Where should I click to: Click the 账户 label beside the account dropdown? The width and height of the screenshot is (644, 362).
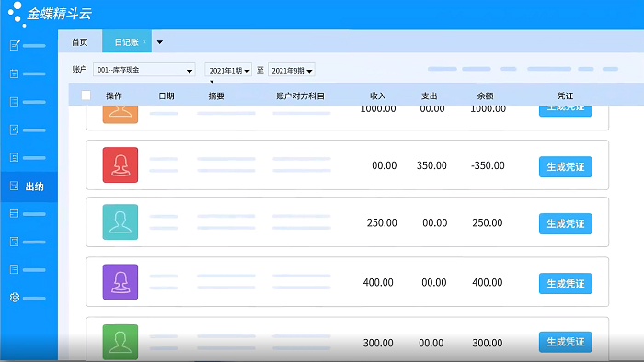[x=79, y=69]
